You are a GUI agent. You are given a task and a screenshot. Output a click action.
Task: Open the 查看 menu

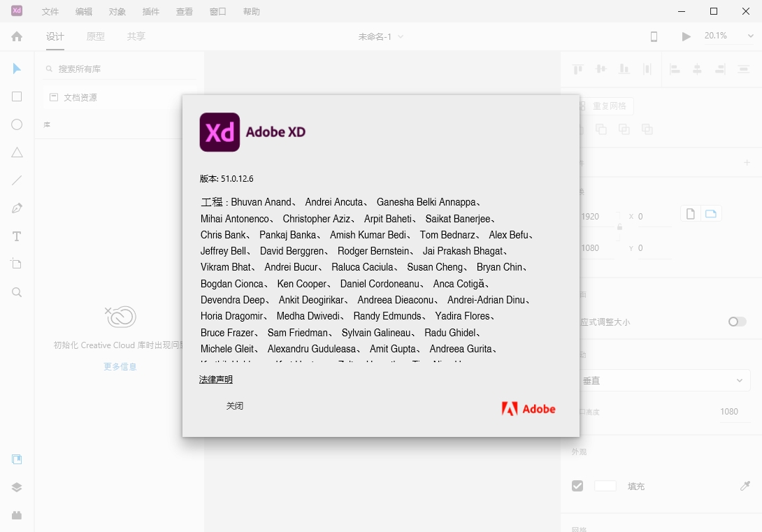184,12
